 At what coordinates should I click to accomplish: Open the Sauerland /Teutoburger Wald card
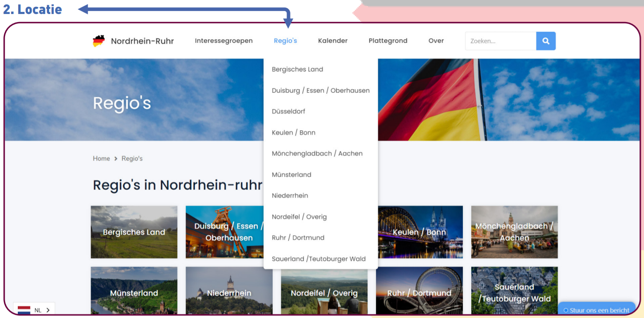pos(514,291)
